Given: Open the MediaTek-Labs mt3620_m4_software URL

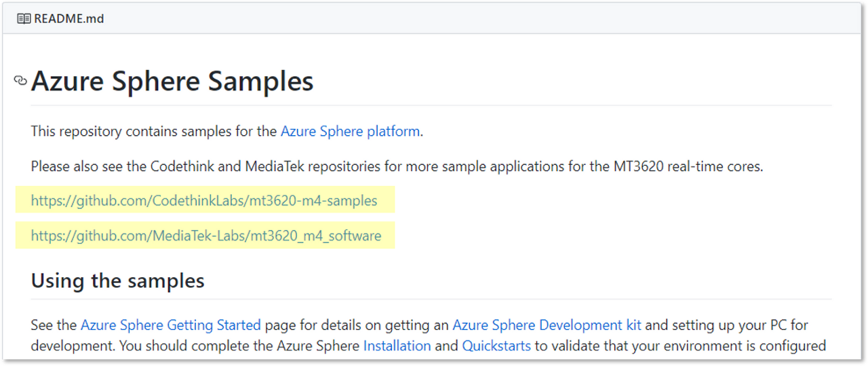Looking at the screenshot, I should pos(206,236).
